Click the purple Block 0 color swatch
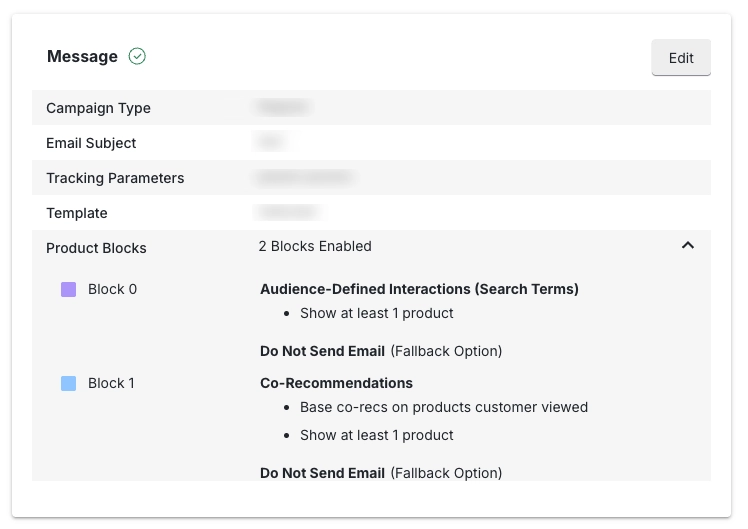Viewport: 748px width, 529px height. tap(69, 290)
